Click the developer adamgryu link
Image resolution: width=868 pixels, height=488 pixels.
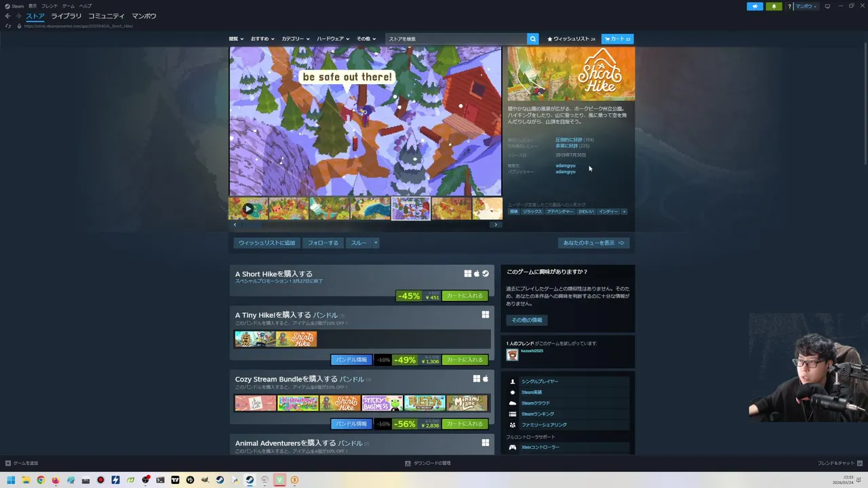pos(566,165)
